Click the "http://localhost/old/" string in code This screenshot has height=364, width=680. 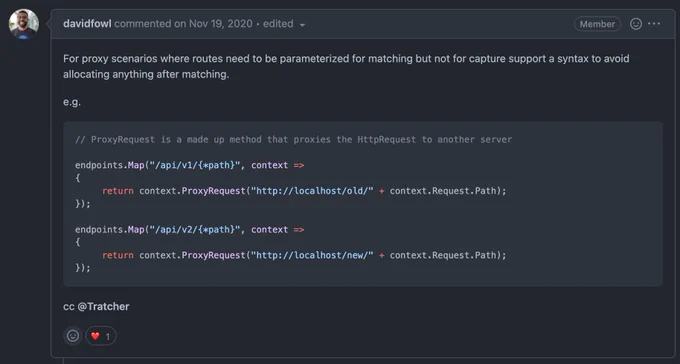tap(312, 191)
